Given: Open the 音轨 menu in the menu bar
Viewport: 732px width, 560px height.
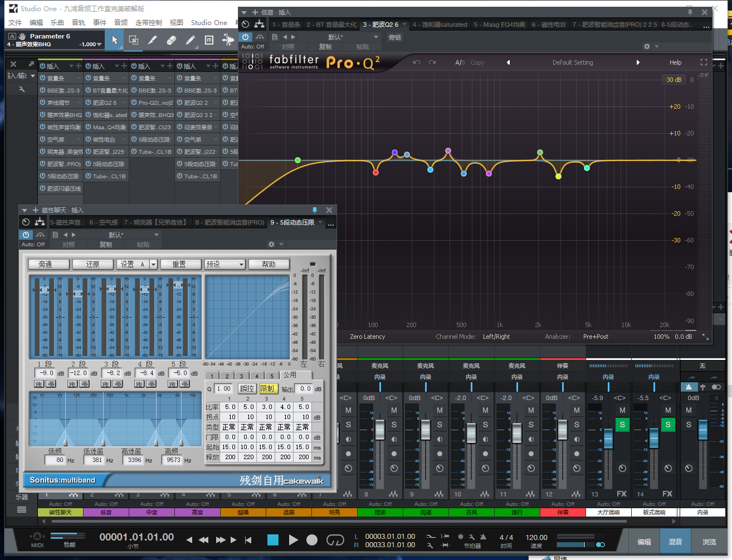Looking at the screenshot, I should click(79, 23).
